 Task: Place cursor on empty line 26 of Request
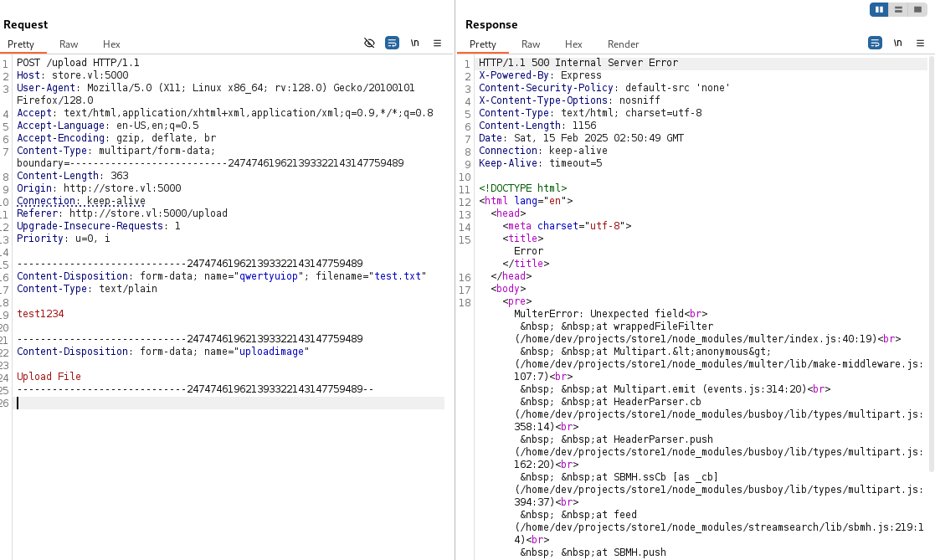[x=230, y=403]
